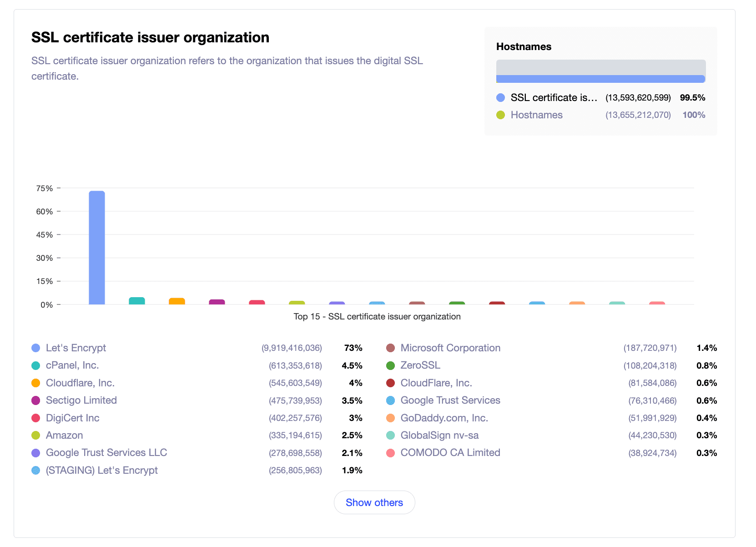Screen dimensions: 756x547
Task: Click the Google Trust Services LLC purple dot
Action: (x=36, y=453)
